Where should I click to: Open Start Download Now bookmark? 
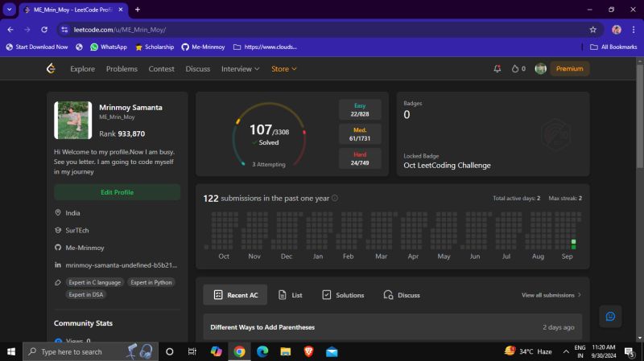coord(36,47)
